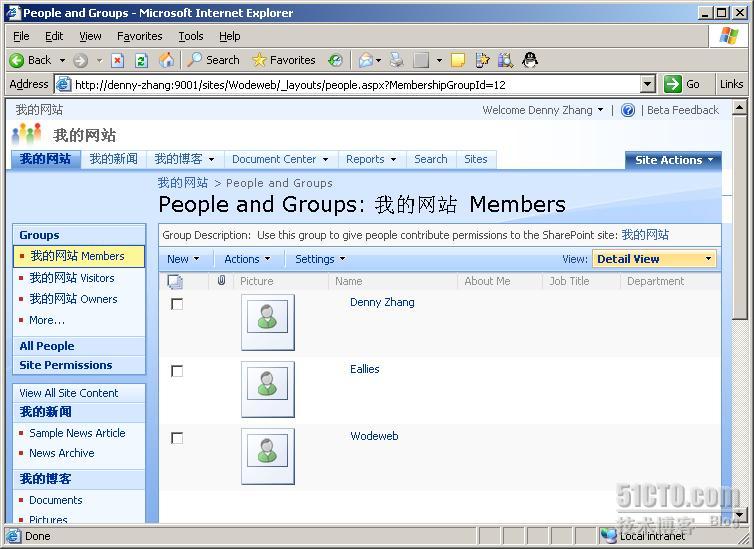
Task: Open the Eallies name link
Action: coord(364,369)
